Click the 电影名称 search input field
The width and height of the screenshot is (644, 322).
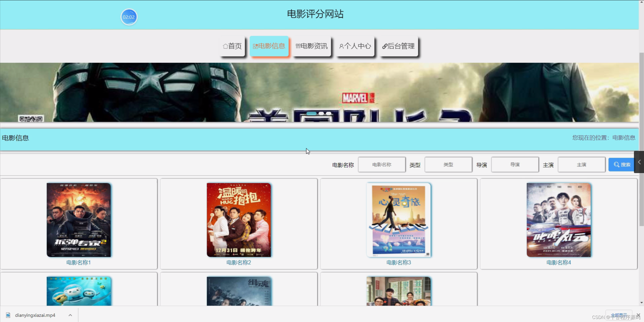(382, 165)
